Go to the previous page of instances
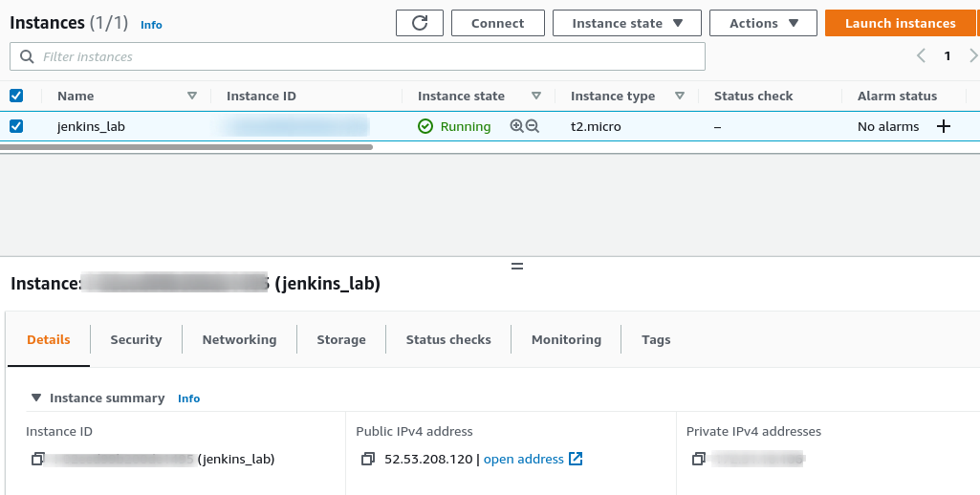 [x=922, y=55]
